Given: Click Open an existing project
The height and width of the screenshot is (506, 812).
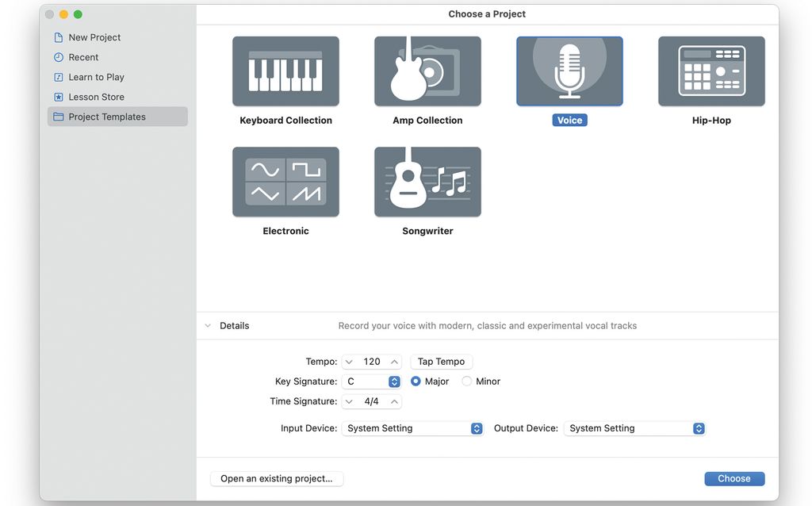Looking at the screenshot, I should point(277,478).
